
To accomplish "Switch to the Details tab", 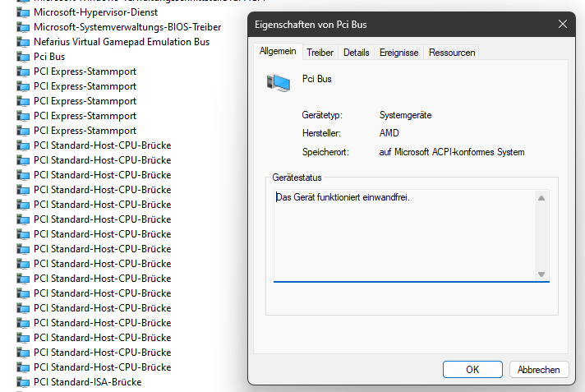I will 356,53.
